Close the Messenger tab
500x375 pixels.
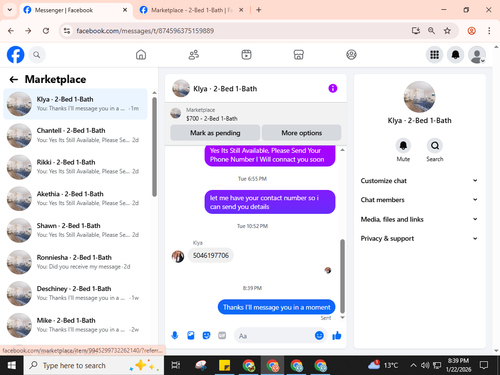(x=125, y=10)
